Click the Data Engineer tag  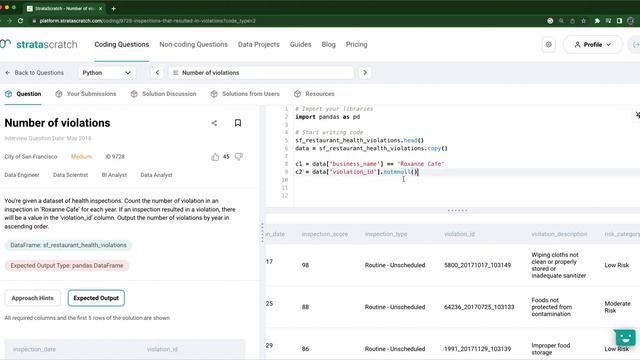click(x=22, y=175)
